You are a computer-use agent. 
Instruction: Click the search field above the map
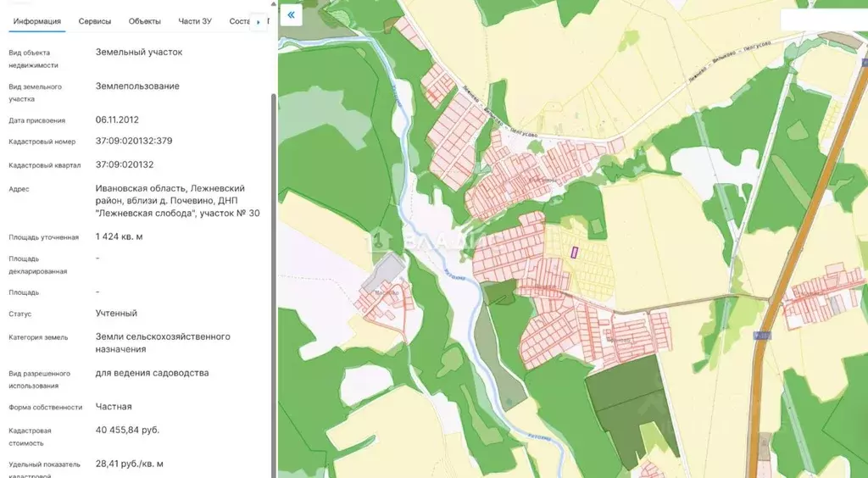822,19
